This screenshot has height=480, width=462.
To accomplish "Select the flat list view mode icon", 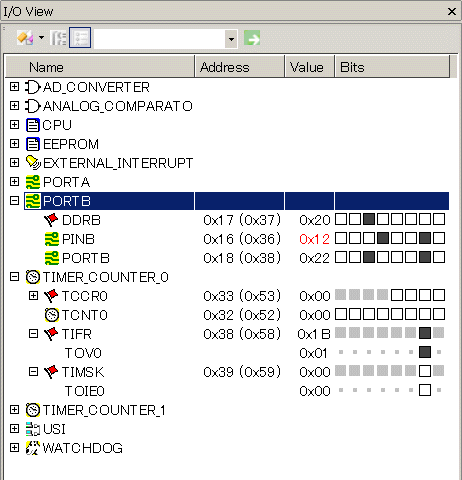I will [80, 38].
